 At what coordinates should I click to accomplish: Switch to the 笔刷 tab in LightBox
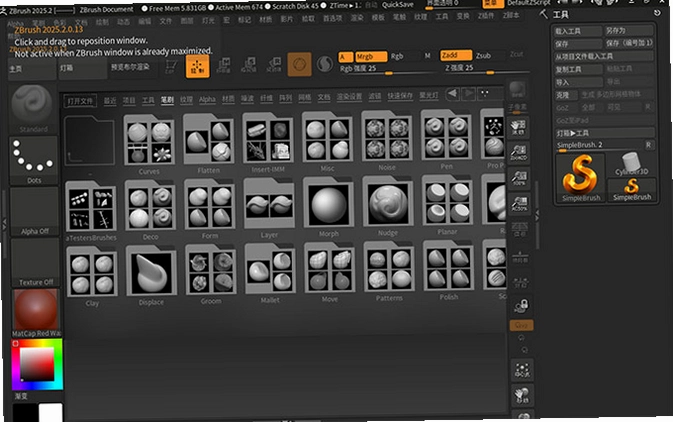pos(167,100)
